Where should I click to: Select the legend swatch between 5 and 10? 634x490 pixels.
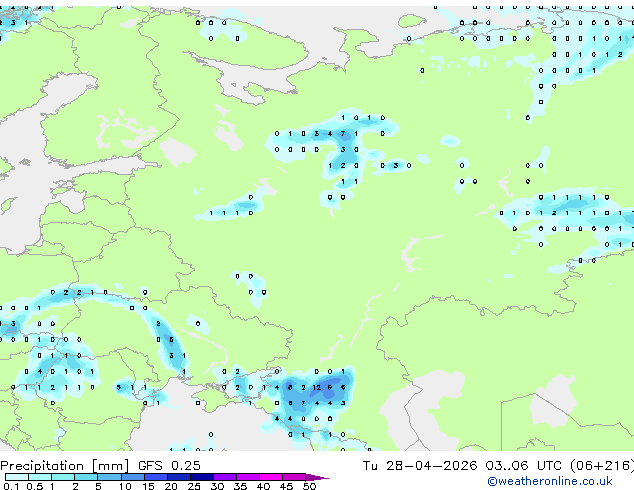109,477
